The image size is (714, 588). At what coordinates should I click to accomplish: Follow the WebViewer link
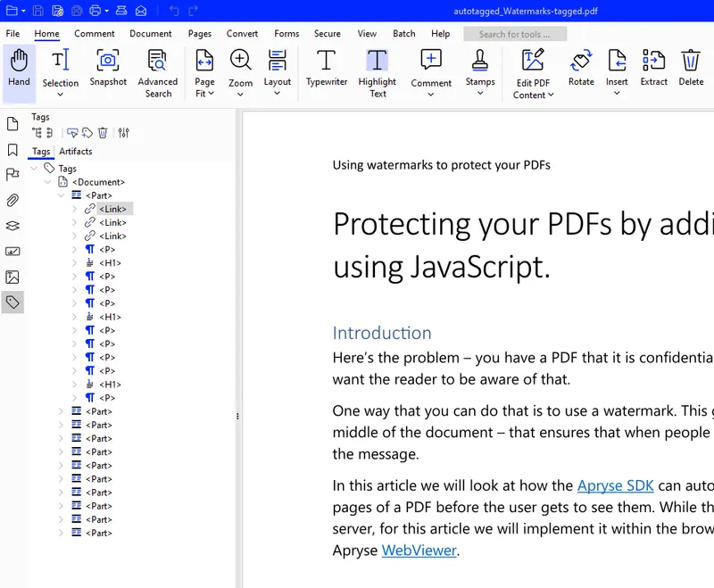tap(419, 551)
